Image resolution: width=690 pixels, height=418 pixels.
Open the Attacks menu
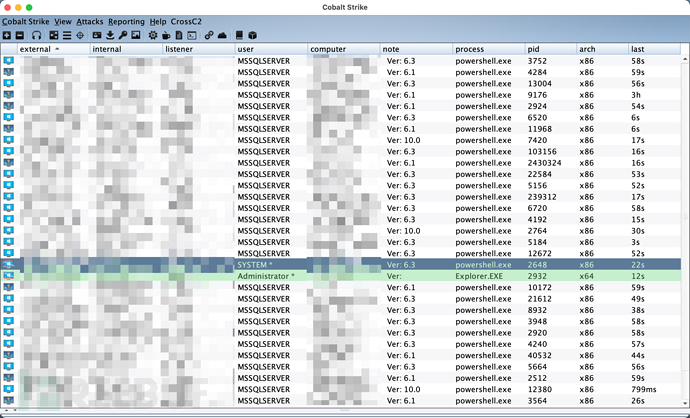[90, 22]
